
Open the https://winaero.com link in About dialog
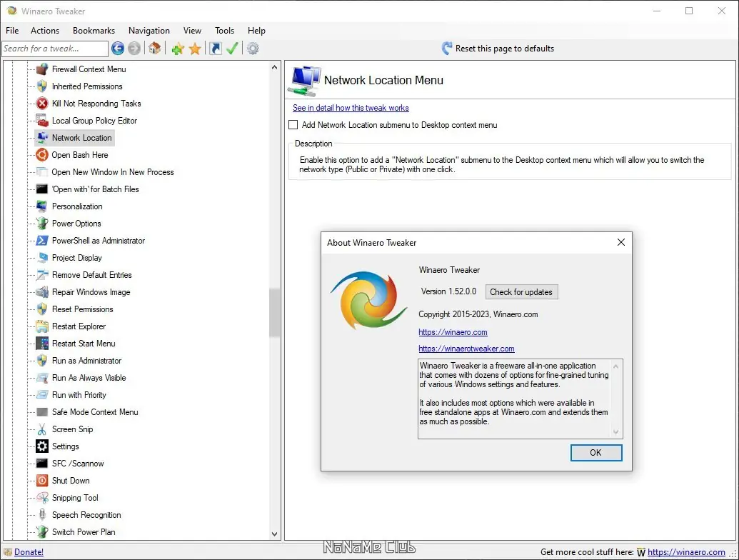[453, 332]
